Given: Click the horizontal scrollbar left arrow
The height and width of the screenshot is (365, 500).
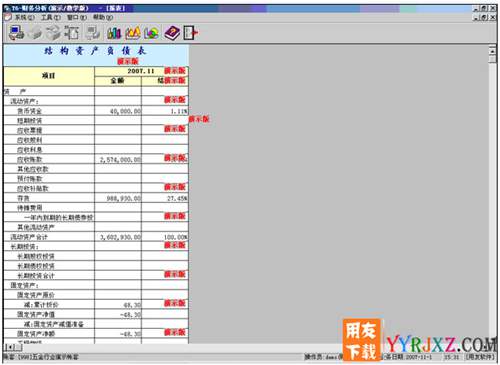Looking at the screenshot, I should (x=10, y=347).
